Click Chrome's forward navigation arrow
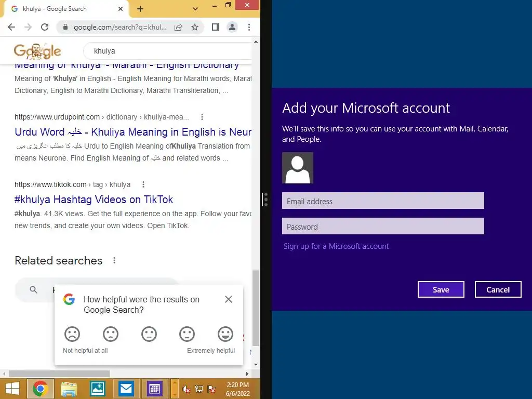Screen dimensions: 532x399 pyautogui.click(x=28, y=27)
